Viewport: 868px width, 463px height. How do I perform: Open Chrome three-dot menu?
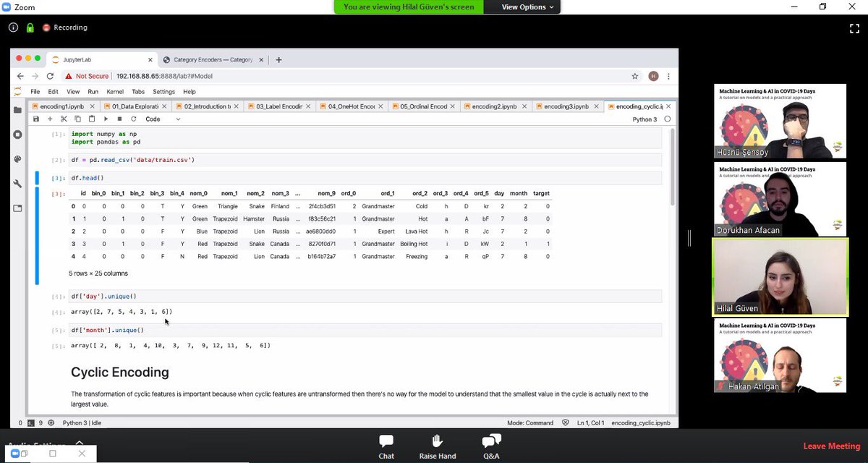(670, 76)
